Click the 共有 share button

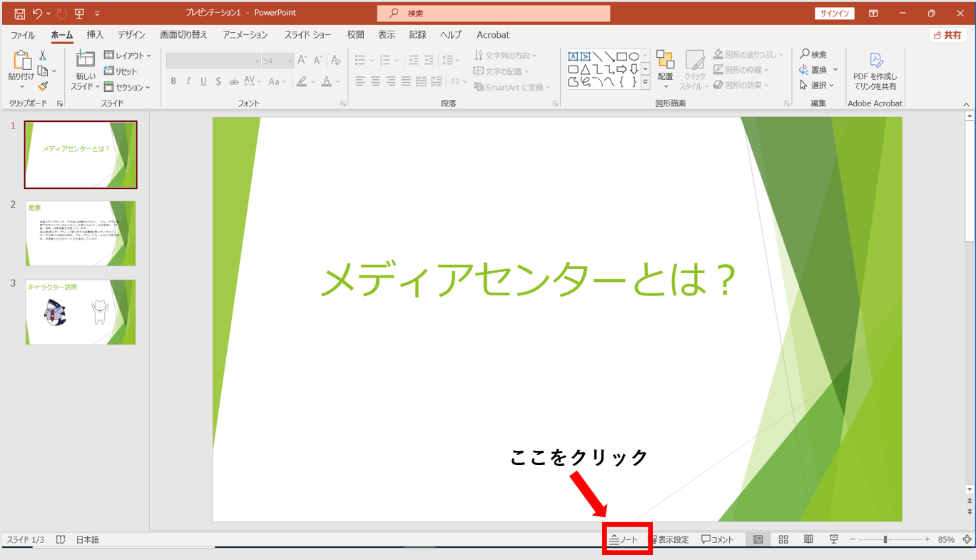click(947, 35)
